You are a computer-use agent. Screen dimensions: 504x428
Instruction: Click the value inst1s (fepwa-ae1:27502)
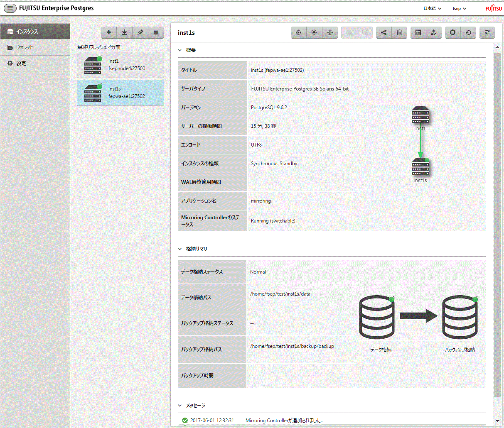tap(277, 70)
